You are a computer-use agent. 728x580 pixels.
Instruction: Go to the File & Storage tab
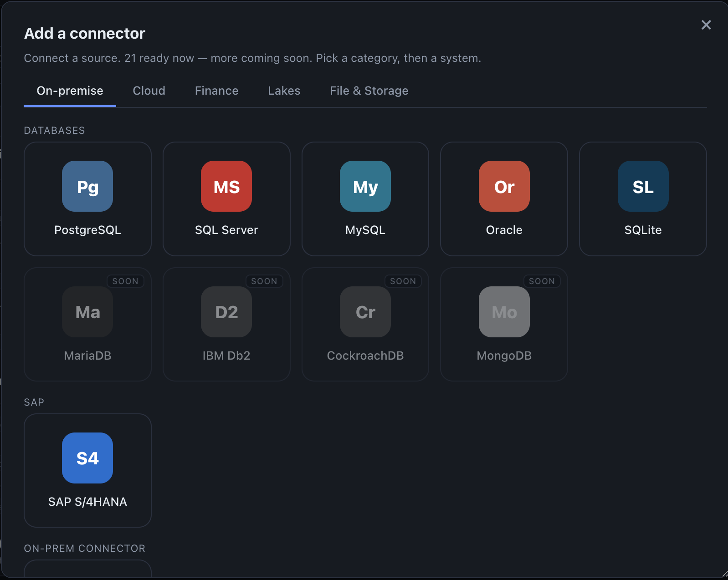click(369, 91)
